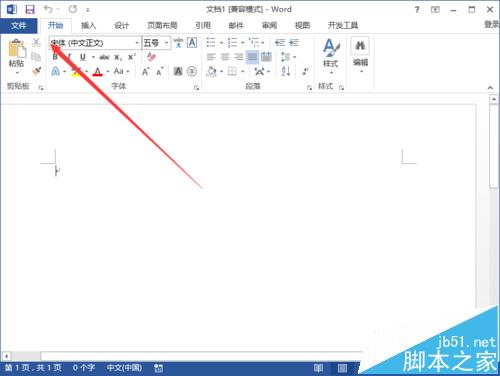The image size is (500, 376).
Task: Click the Save icon in quick access toolbar
Action: pos(30,9)
